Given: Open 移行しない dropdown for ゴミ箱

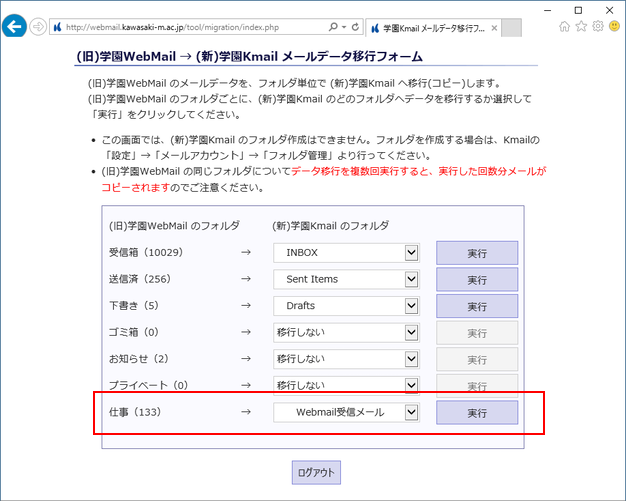Looking at the screenshot, I should (x=346, y=333).
